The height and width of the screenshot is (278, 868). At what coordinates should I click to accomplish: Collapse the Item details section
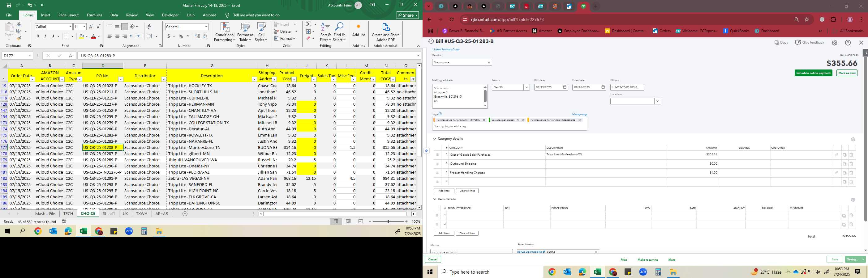[x=435, y=199]
